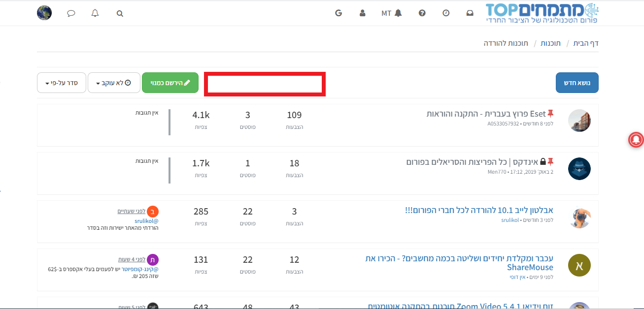Click the תוכנות להורדה breadcrumb text

point(506,43)
